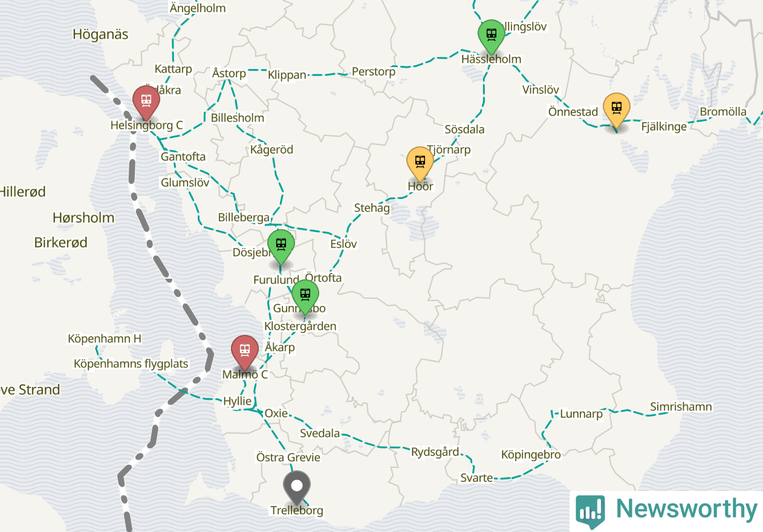Viewport: 763px width, 532px height.
Task: Select the Köpenhamn H station label
Action: point(105,339)
